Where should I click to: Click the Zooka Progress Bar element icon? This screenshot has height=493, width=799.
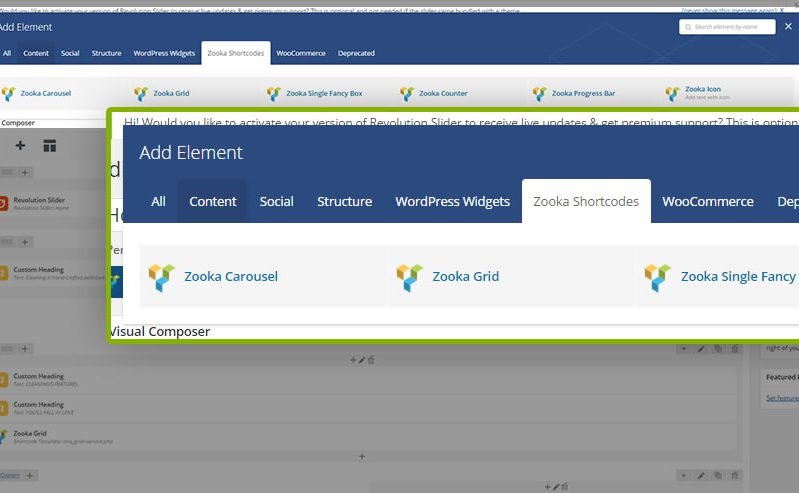[x=540, y=94]
